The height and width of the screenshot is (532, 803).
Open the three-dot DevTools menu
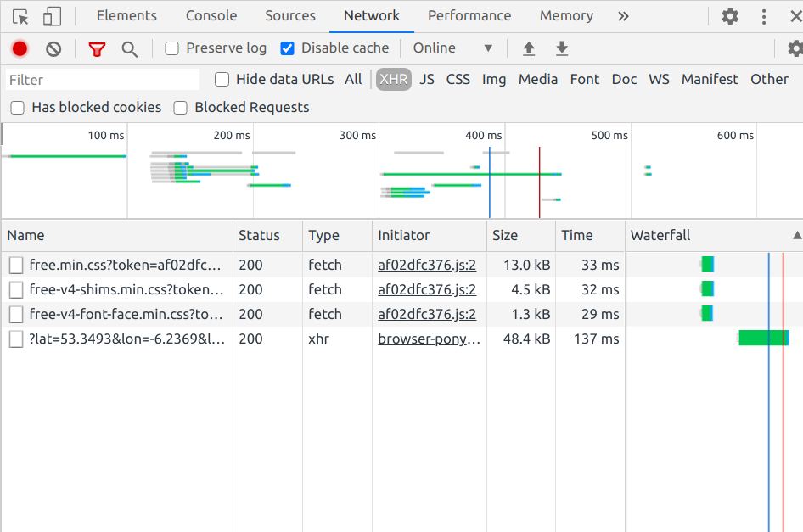764,16
